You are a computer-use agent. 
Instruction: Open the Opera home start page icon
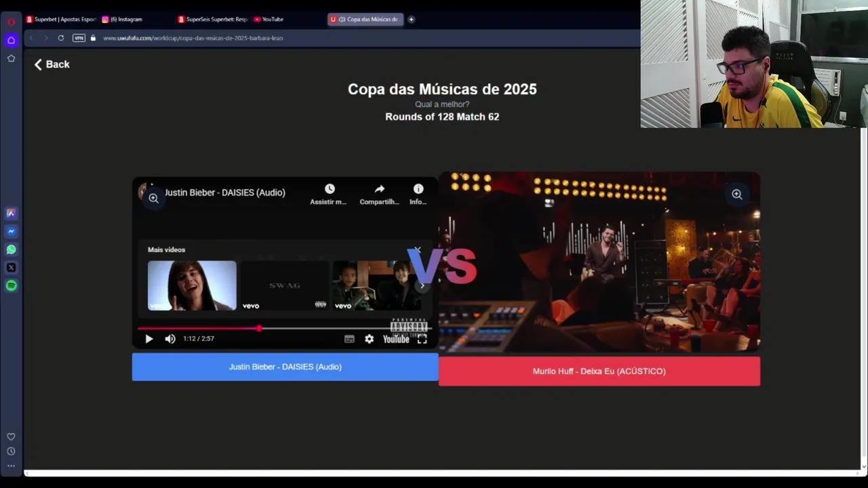coord(11,41)
